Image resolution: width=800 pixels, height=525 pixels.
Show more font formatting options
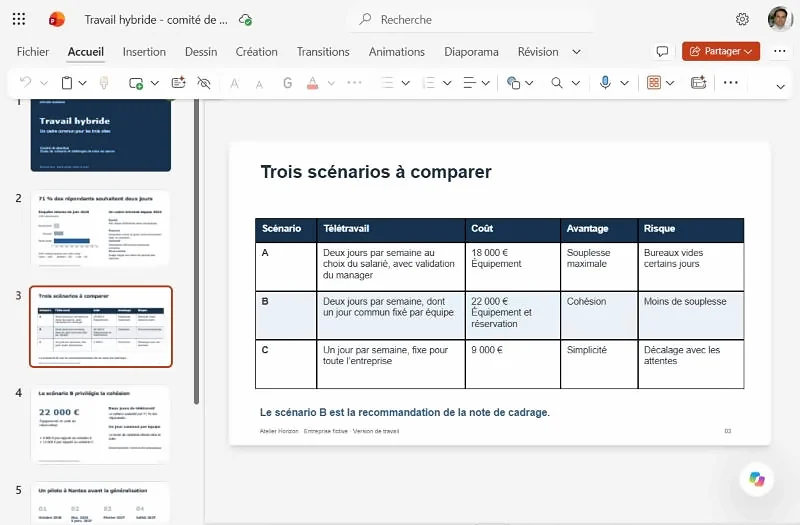click(x=354, y=82)
